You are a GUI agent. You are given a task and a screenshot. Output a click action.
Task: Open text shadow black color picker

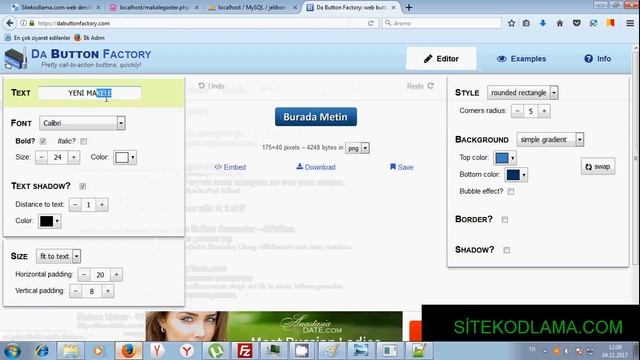[50, 221]
